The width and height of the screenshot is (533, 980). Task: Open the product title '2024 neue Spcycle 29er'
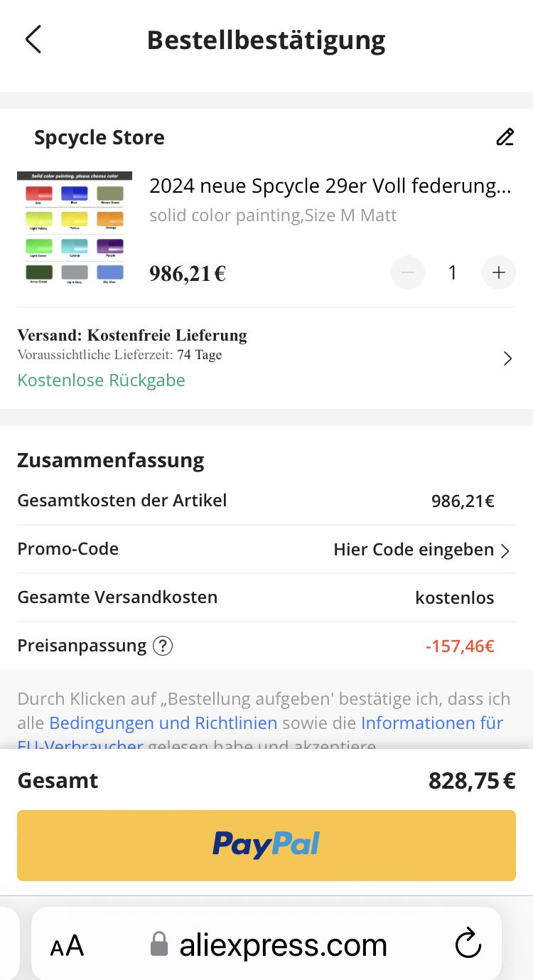tap(330, 186)
